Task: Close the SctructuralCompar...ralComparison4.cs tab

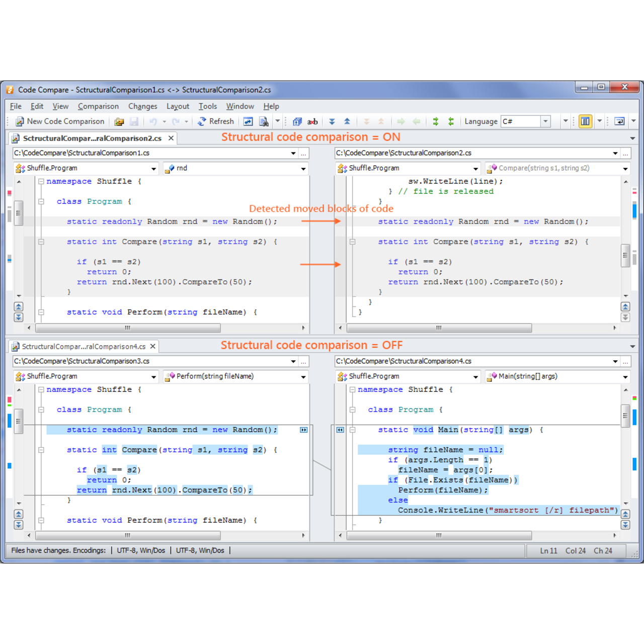Action: pos(153,346)
